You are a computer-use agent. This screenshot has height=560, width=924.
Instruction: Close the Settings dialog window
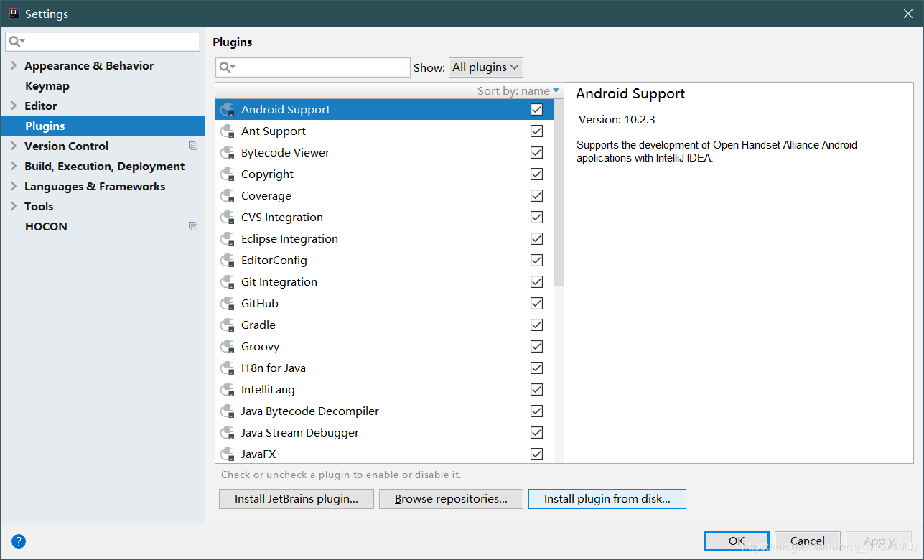click(x=907, y=14)
